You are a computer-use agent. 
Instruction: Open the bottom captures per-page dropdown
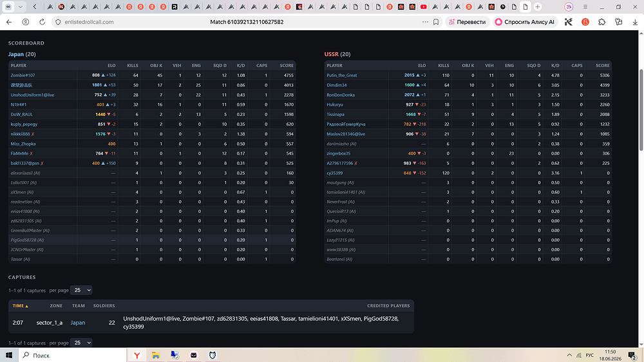pyautogui.click(x=81, y=343)
